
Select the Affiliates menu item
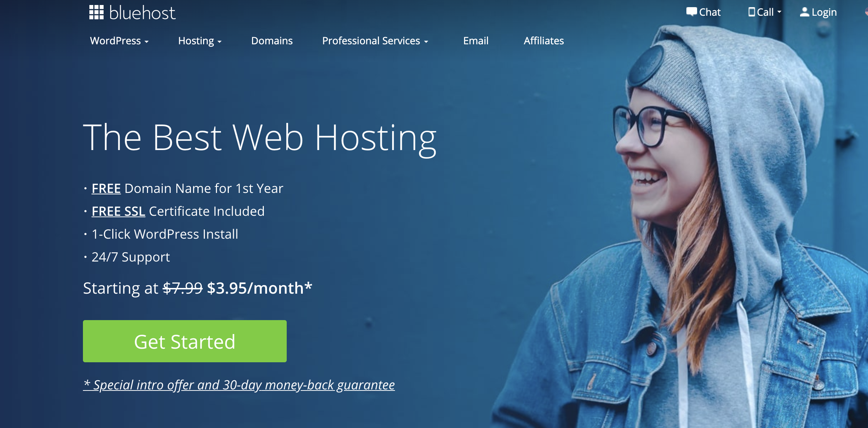pyautogui.click(x=543, y=41)
